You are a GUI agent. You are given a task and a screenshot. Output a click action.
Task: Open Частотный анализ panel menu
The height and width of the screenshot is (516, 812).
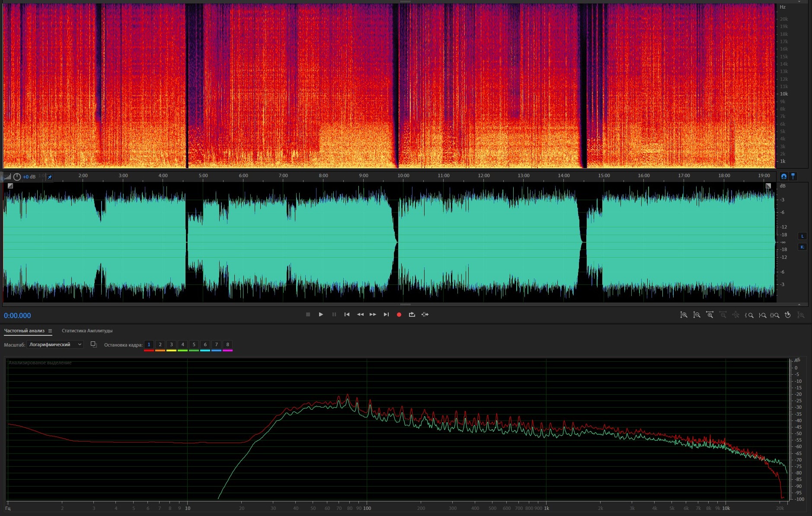click(x=50, y=331)
